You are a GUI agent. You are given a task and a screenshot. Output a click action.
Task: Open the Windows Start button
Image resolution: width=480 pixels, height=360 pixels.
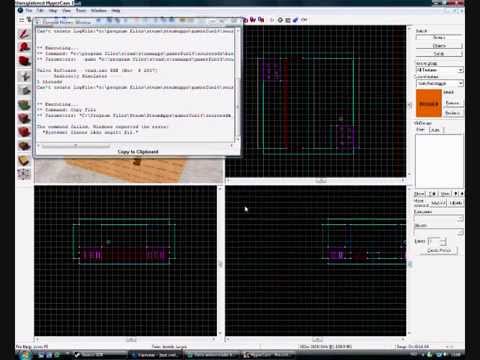(x=25, y=355)
